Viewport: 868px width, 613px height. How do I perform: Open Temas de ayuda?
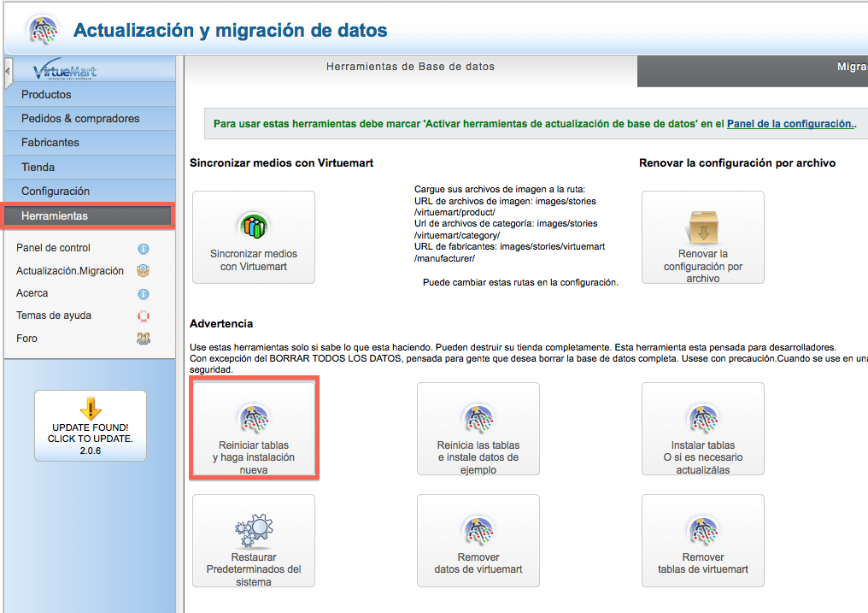coord(54,315)
